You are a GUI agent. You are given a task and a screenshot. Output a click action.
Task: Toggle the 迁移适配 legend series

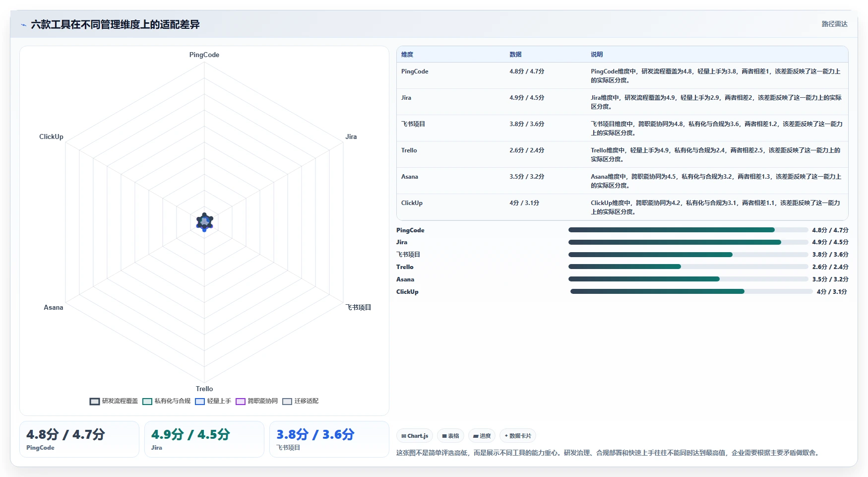pos(301,401)
